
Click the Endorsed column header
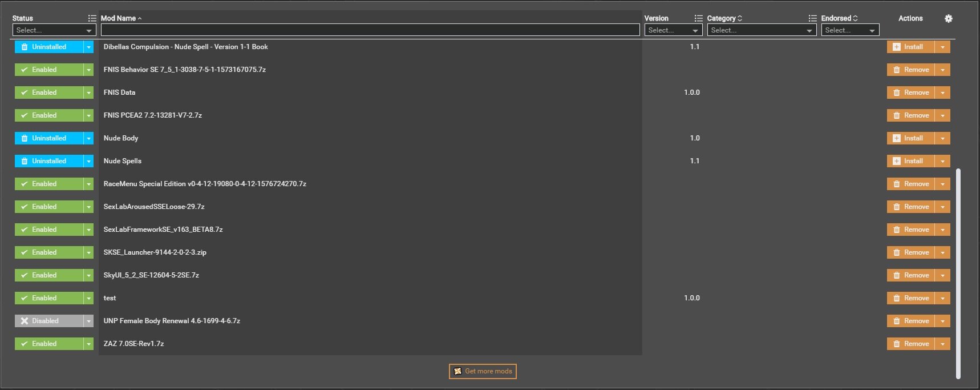836,18
